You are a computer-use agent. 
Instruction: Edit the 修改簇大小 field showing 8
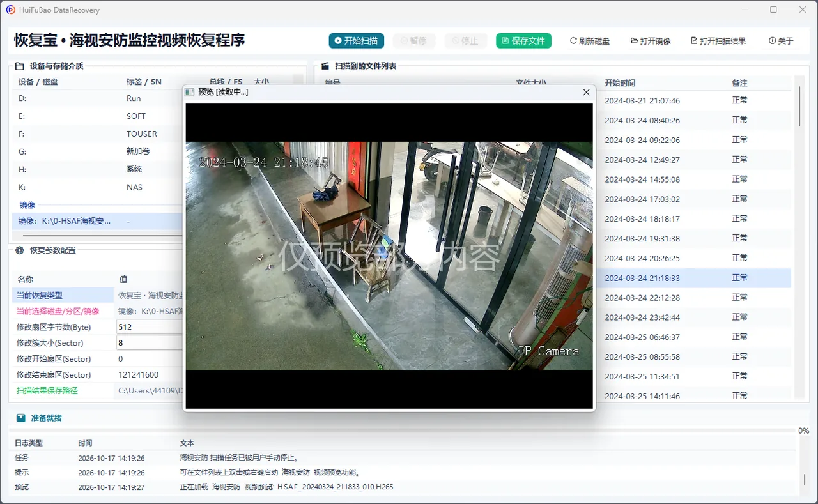150,343
